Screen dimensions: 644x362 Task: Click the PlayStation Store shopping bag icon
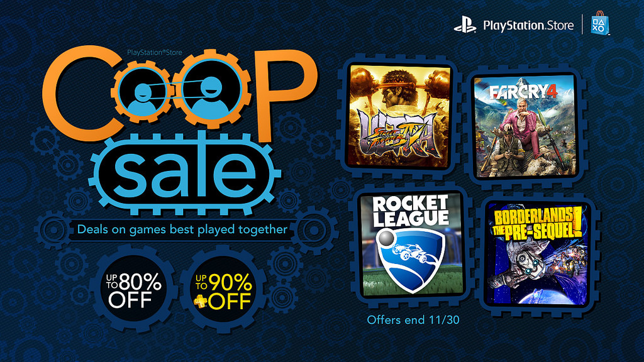coord(600,23)
